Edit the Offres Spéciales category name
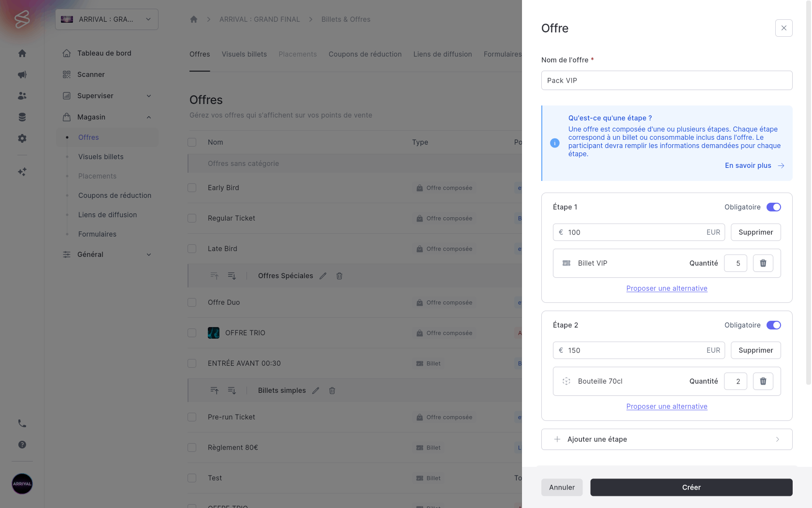812x508 pixels. pos(323,276)
